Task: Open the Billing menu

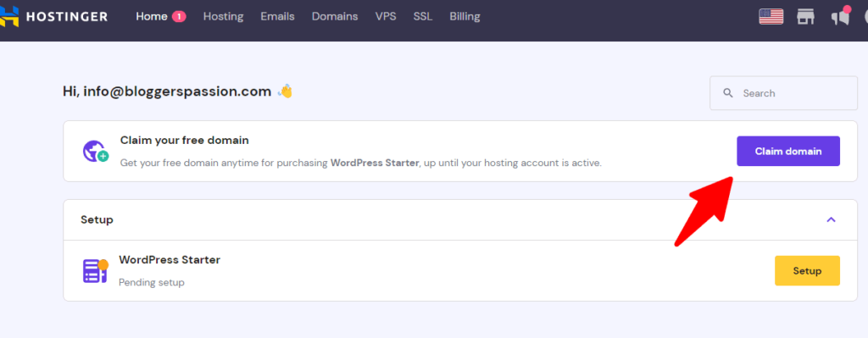Action: 465,17
